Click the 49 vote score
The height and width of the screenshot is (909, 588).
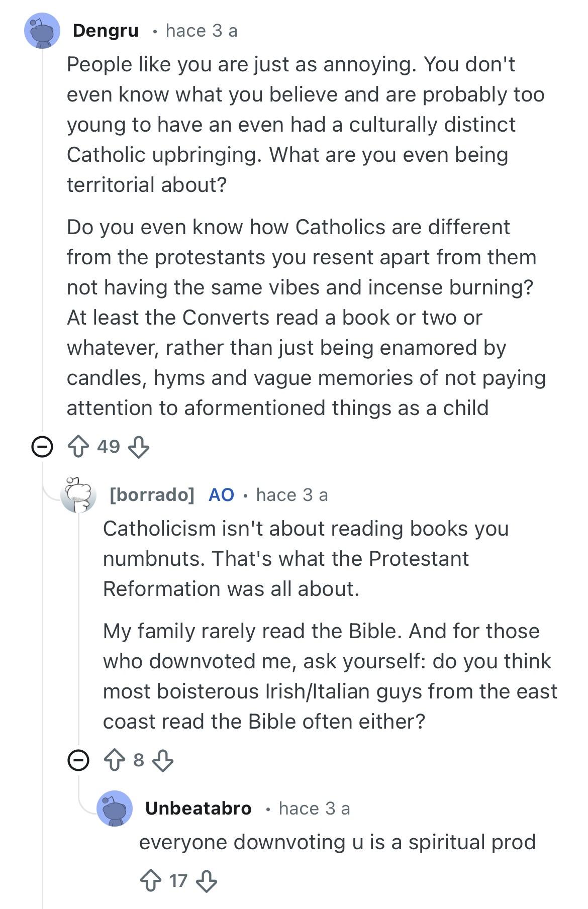click(x=109, y=446)
